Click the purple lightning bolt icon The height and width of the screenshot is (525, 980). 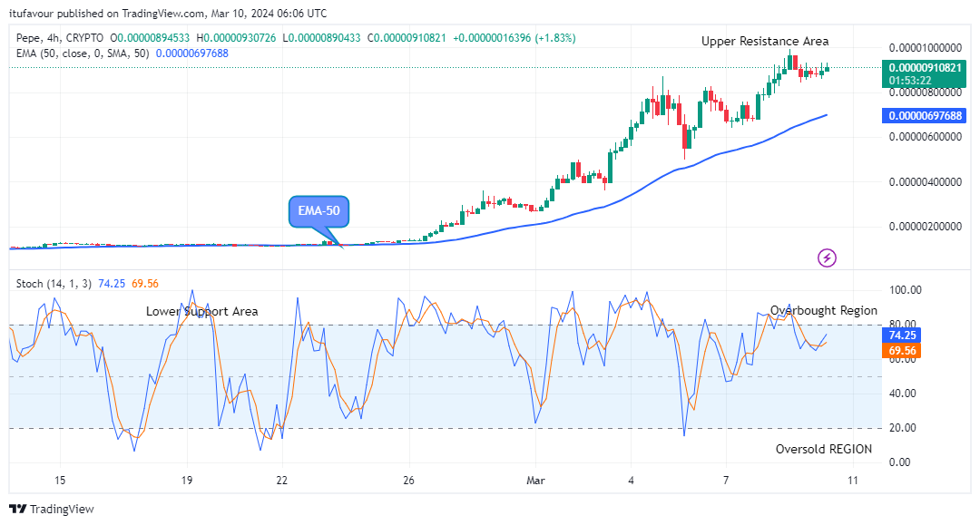click(x=827, y=258)
